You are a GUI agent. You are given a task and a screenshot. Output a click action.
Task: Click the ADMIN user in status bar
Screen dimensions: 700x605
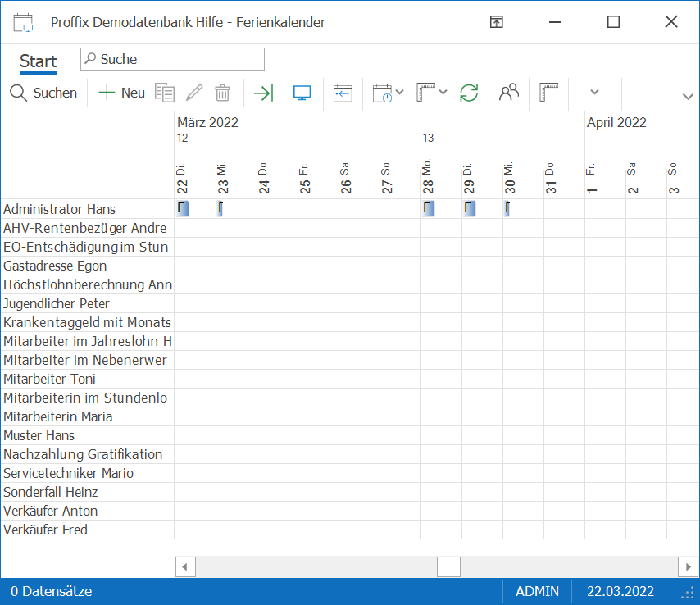(x=537, y=591)
